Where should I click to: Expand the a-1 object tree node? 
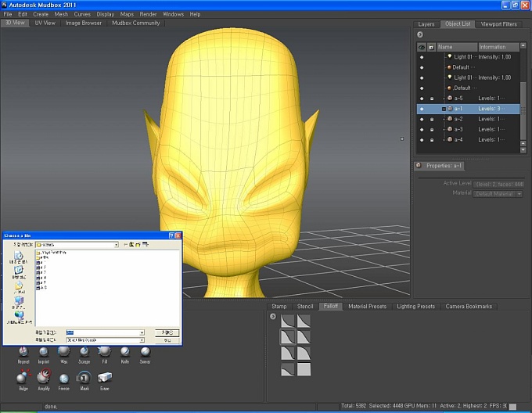click(x=444, y=109)
